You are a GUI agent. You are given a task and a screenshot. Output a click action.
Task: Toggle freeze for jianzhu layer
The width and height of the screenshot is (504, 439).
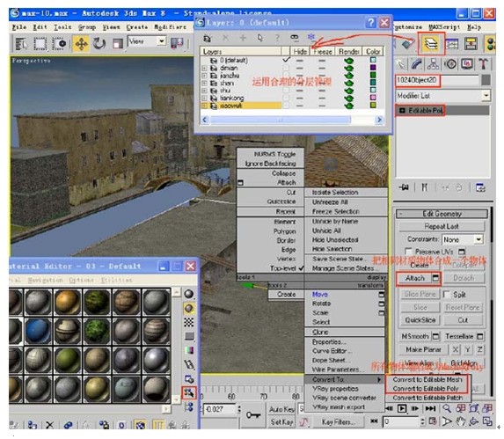tap(322, 76)
